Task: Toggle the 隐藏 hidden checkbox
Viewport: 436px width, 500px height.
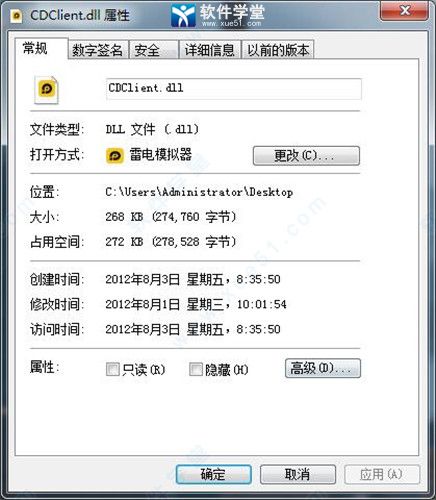Action: 195,369
